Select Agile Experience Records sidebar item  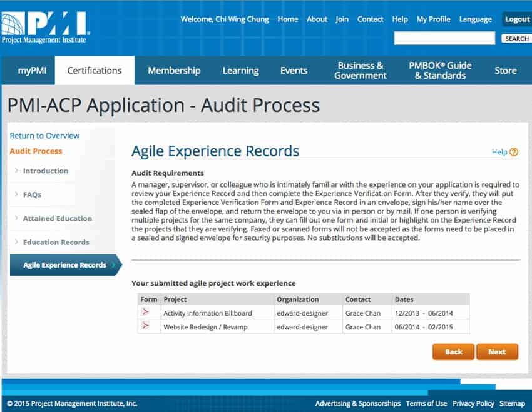point(64,265)
